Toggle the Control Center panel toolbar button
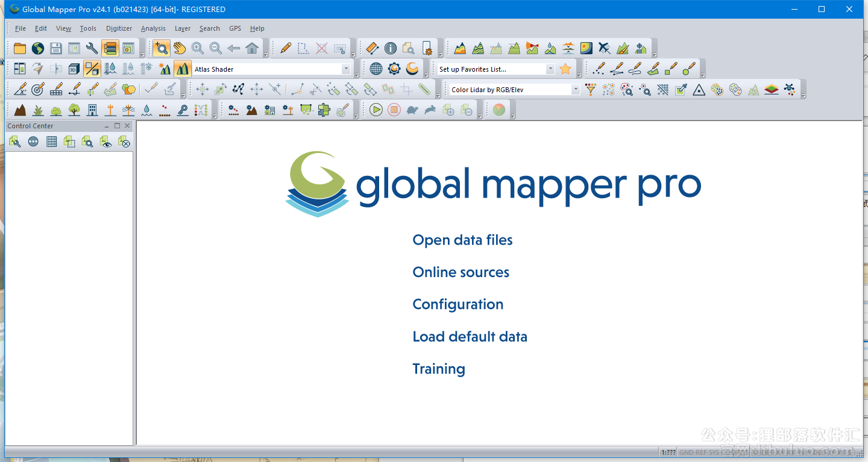This screenshot has height=462, width=868. 110,49
